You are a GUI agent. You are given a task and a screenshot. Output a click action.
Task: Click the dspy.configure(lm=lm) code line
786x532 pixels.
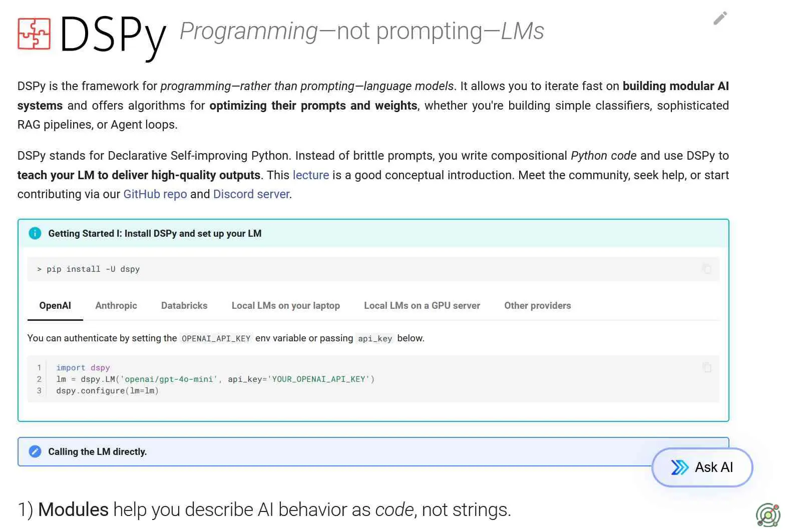107,390
